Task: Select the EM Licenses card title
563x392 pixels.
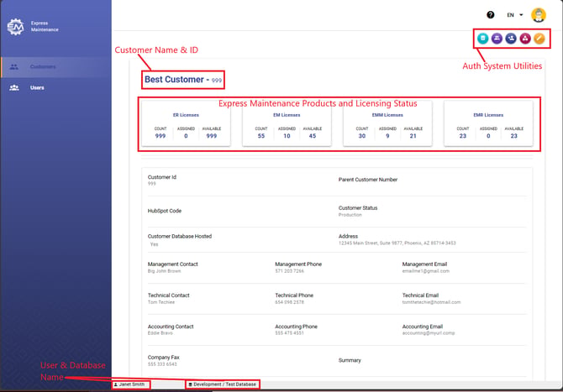Action: click(x=287, y=115)
